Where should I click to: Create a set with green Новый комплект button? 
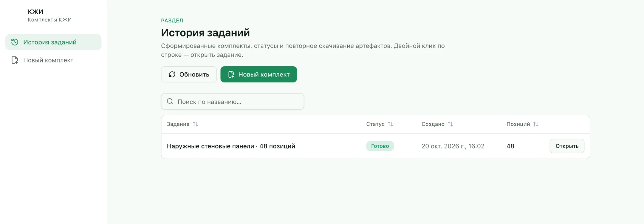pyautogui.click(x=258, y=74)
